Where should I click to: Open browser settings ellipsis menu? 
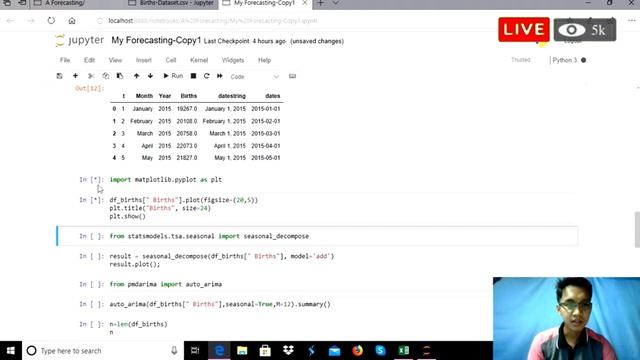pyautogui.click(x=632, y=21)
